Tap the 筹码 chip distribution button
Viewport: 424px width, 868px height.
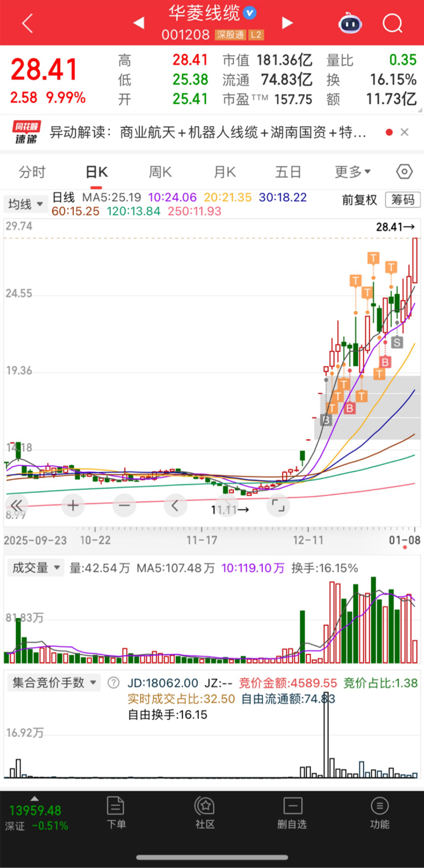pyautogui.click(x=403, y=200)
